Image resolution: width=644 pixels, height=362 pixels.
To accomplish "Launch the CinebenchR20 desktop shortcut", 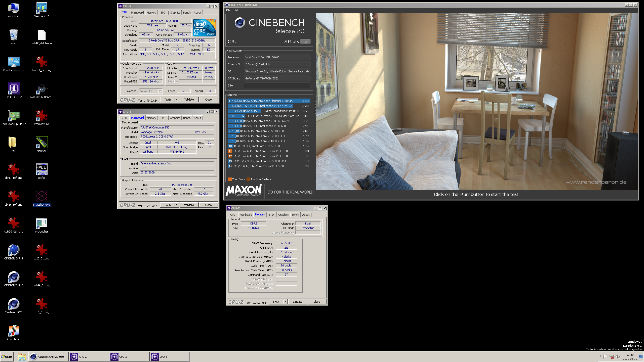I will 14,306.
